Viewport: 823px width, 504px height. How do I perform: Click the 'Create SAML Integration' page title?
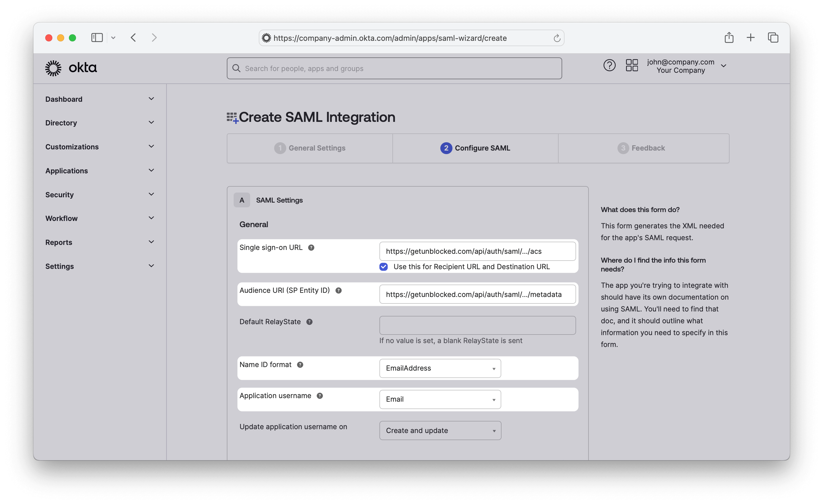pyautogui.click(x=317, y=117)
